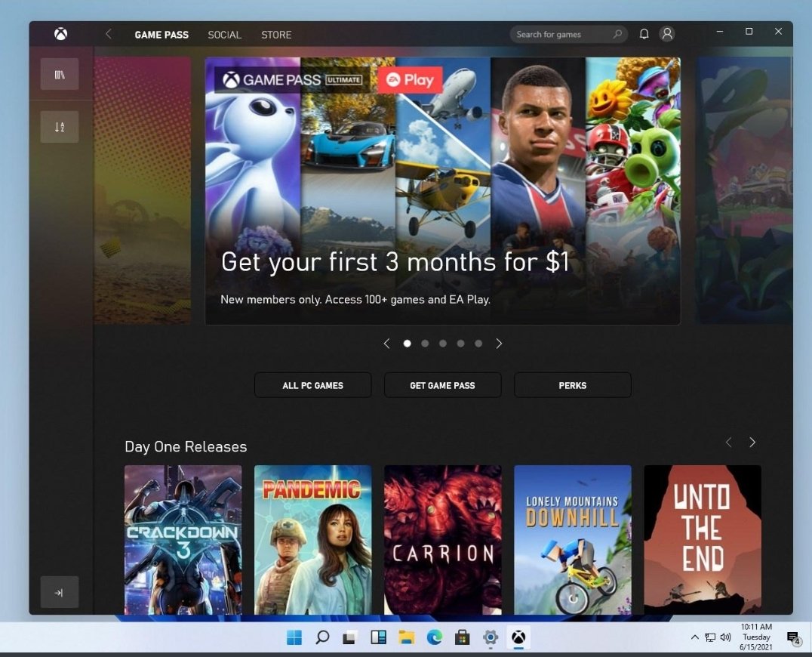Viewport: 812px width, 657px height.
Task: Open the Day One Releases heading
Action: pyautogui.click(x=186, y=446)
